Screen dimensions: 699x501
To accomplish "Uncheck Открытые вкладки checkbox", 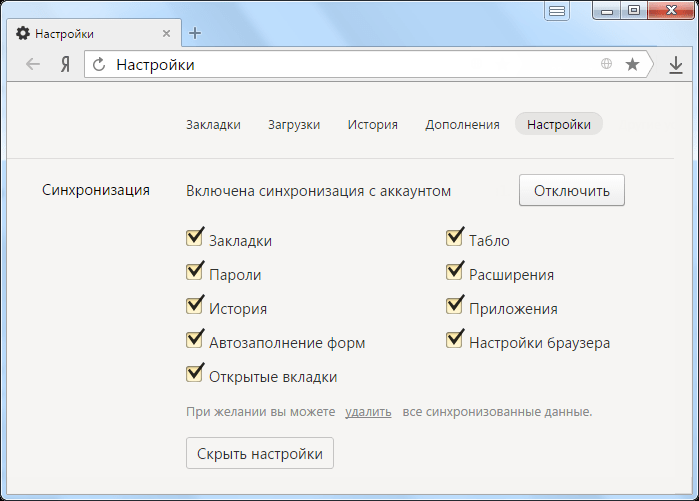I will coord(194,374).
